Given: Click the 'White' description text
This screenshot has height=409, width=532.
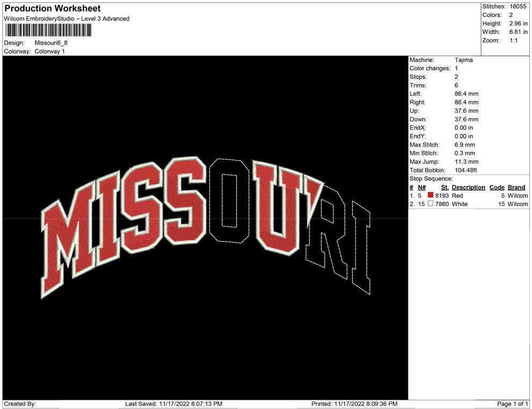Looking at the screenshot, I should (459, 204).
